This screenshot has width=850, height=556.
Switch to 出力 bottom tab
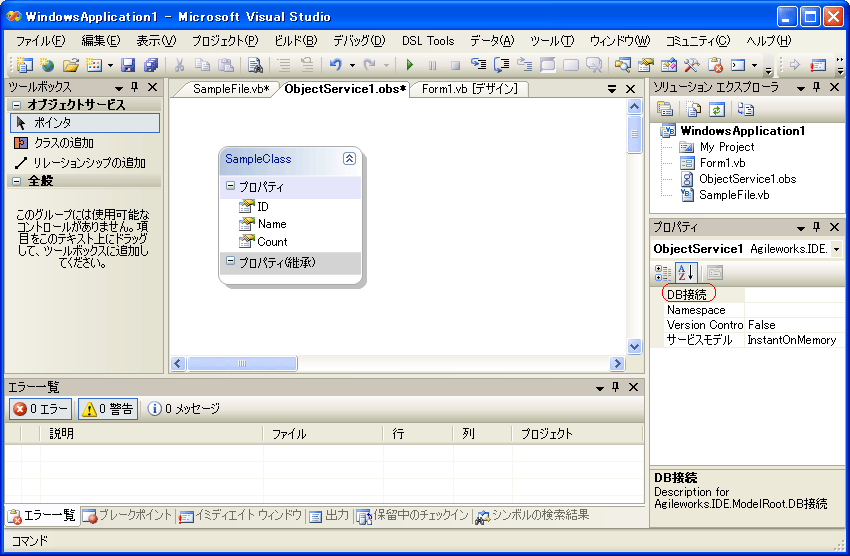pos(330,515)
